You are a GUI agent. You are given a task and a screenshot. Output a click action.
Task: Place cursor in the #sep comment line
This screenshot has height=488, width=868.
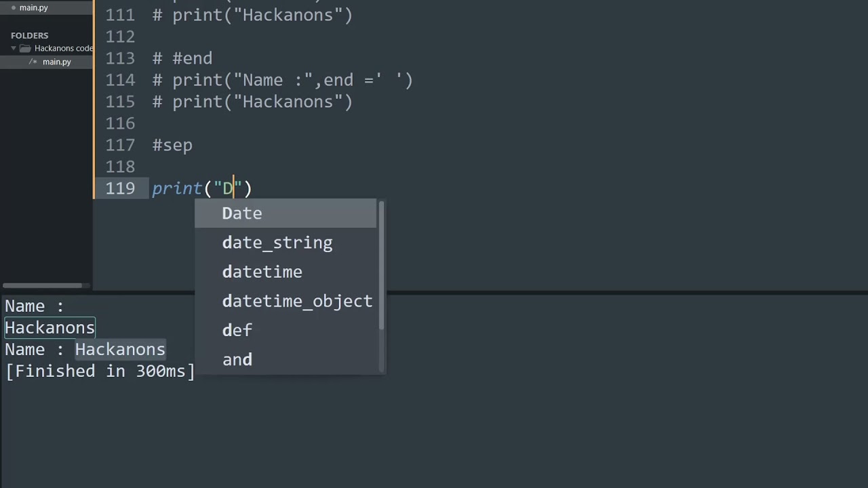[x=172, y=145]
